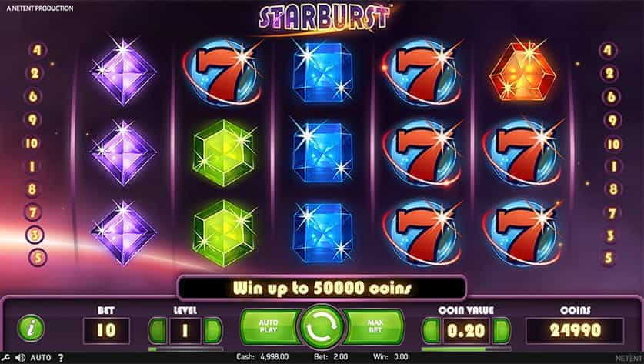Click the orange hexagon gem symbol
This screenshot has height=364, width=644.
522,72
